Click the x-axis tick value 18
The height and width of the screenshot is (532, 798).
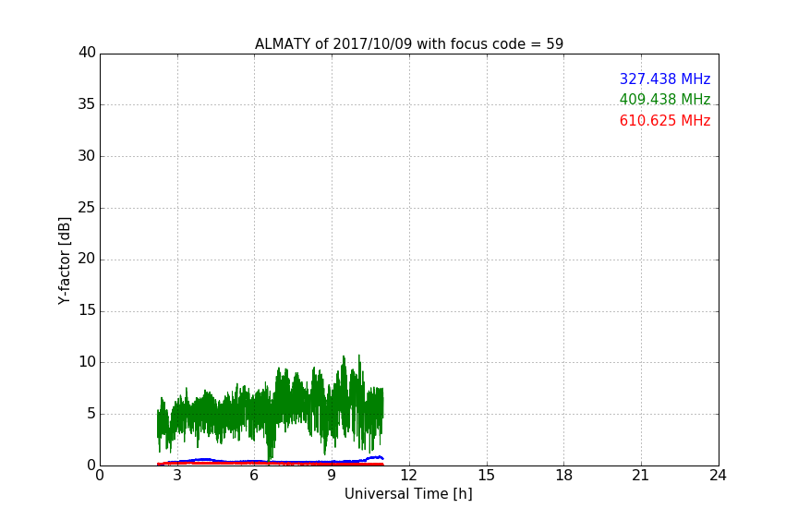pyautogui.click(x=563, y=476)
